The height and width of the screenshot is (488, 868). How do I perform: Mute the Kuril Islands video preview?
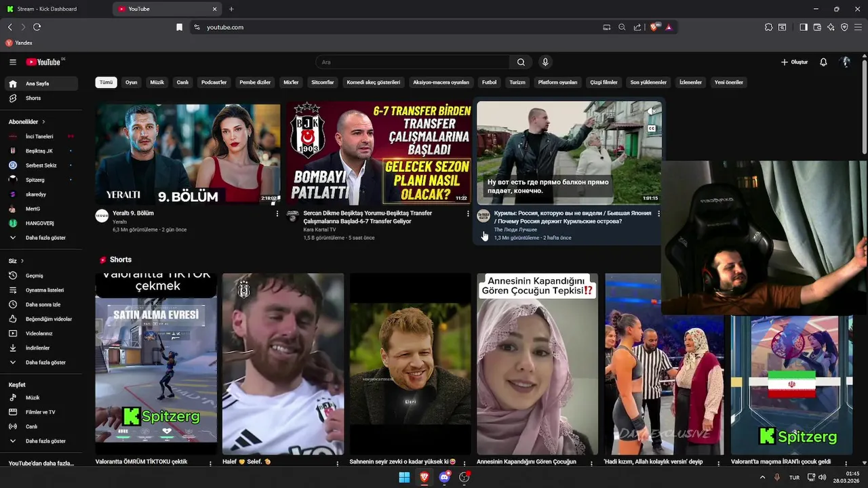(x=651, y=111)
